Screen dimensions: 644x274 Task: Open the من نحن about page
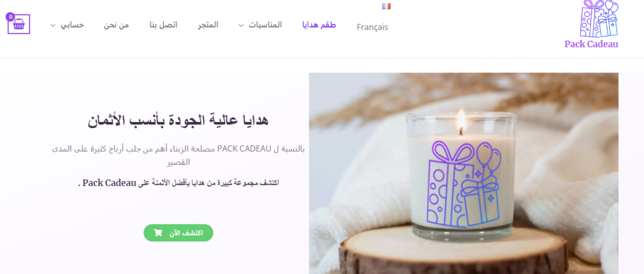pyautogui.click(x=116, y=25)
